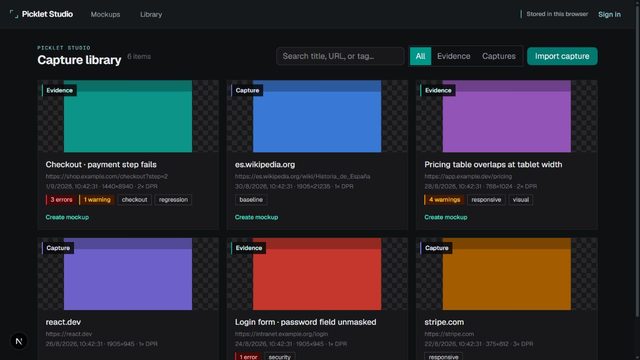640x360 pixels.
Task: Click the es.wikipedia.org Historia_de_España URL
Action: click(302, 176)
